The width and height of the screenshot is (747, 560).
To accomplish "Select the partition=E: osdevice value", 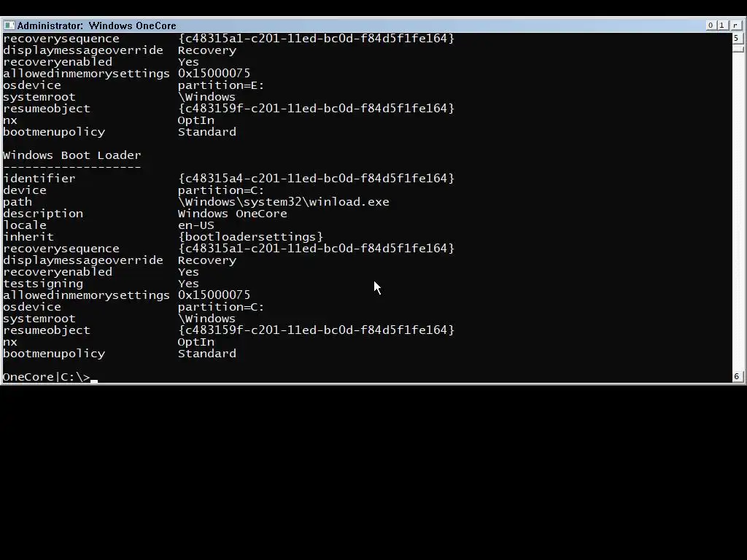I will (220, 85).
